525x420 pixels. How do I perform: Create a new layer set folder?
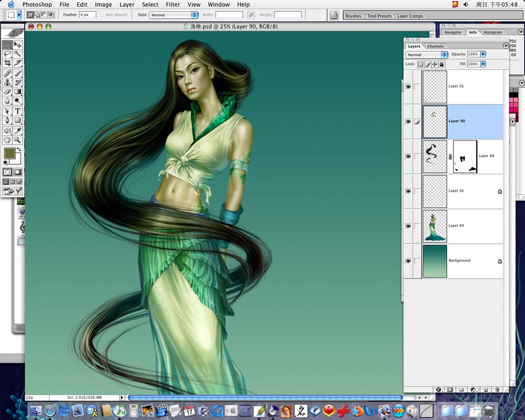coord(461,389)
